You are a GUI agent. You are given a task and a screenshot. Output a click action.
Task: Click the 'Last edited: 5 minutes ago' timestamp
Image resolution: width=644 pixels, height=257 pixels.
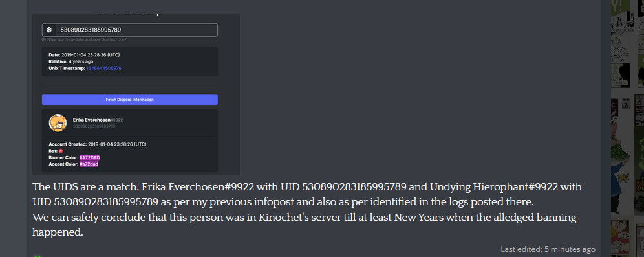(548, 249)
